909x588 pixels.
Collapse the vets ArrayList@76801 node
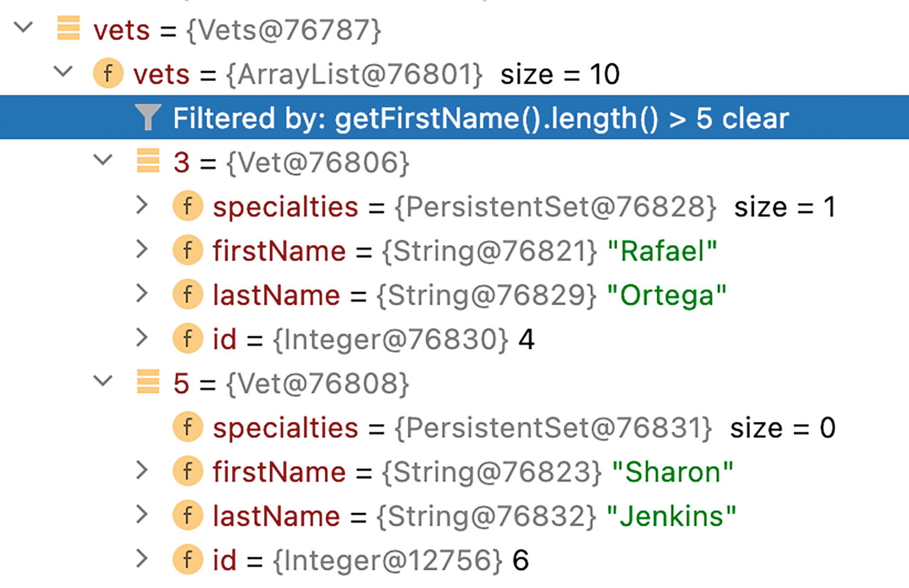coord(63,73)
